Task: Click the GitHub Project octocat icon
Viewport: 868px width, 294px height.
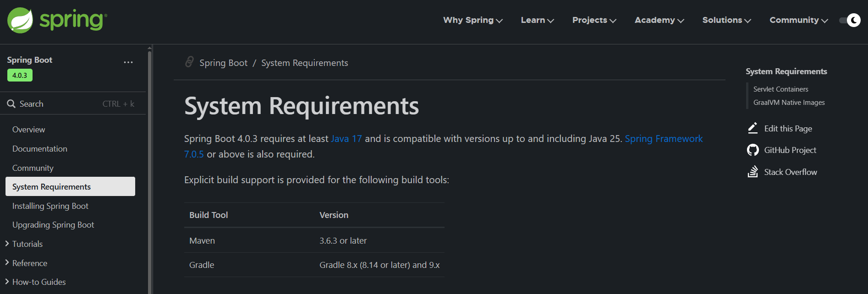Action: pyautogui.click(x=753, y=150)
